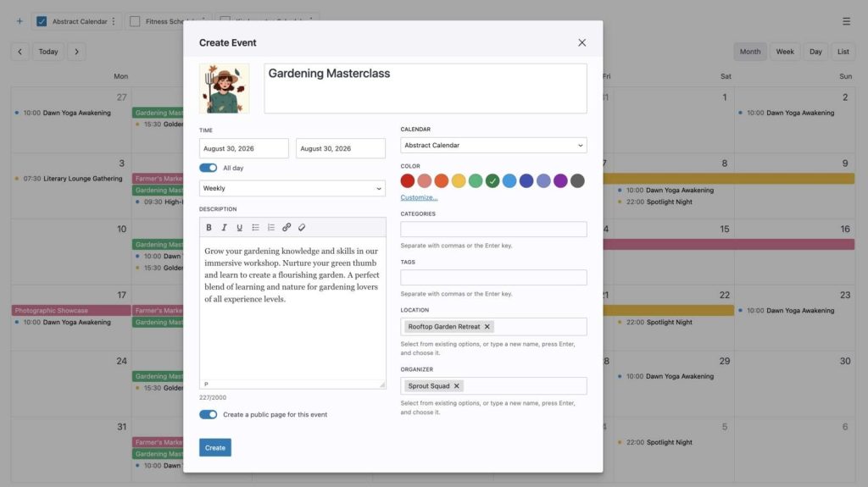Switch to Month view

point(750,52)
